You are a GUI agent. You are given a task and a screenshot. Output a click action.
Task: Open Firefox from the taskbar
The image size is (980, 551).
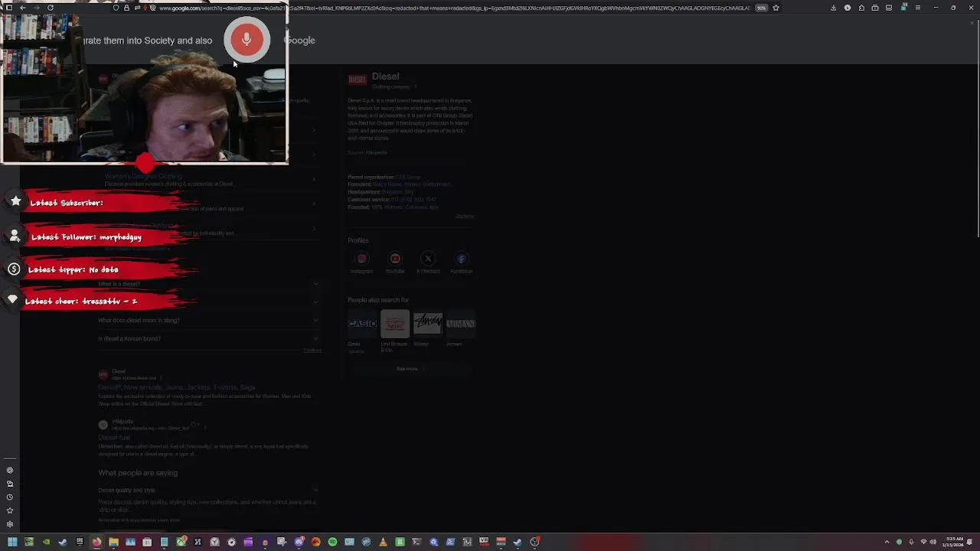coord(97,542)
